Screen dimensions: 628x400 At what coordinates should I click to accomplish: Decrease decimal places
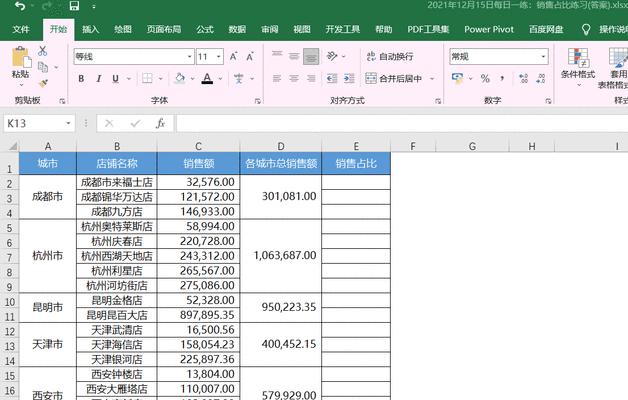point(541,78)
